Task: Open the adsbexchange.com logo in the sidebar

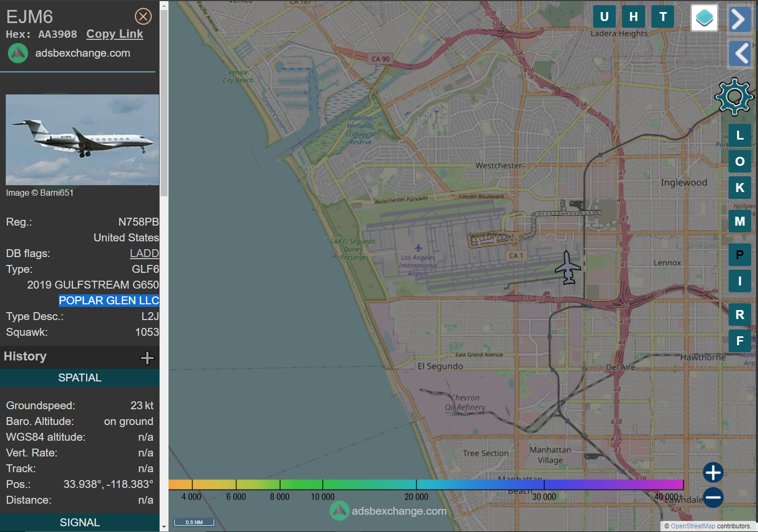Action: [18, 54]
